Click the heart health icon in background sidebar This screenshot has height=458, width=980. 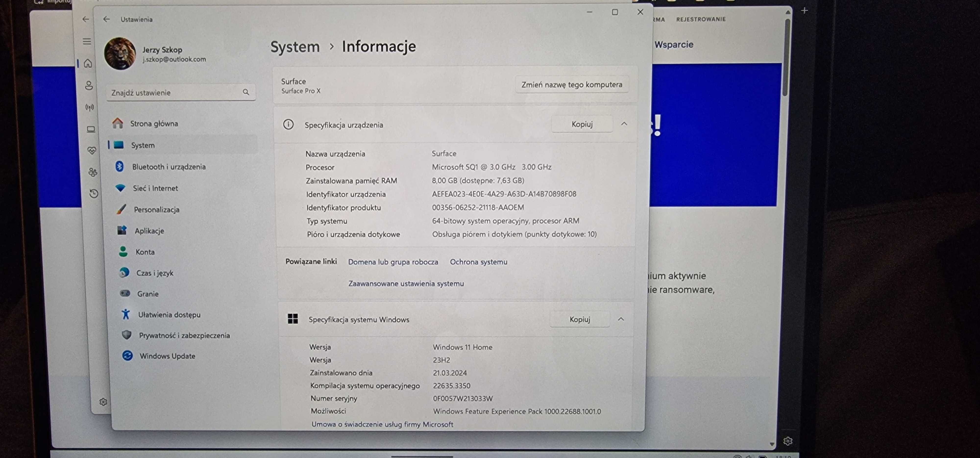(92, 151)
